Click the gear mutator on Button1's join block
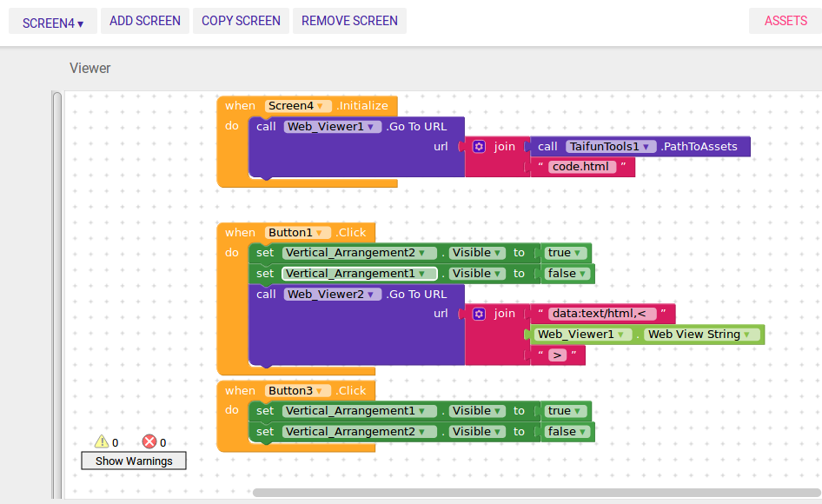This screenshot has width=822, height=504. tap(479, 314)
